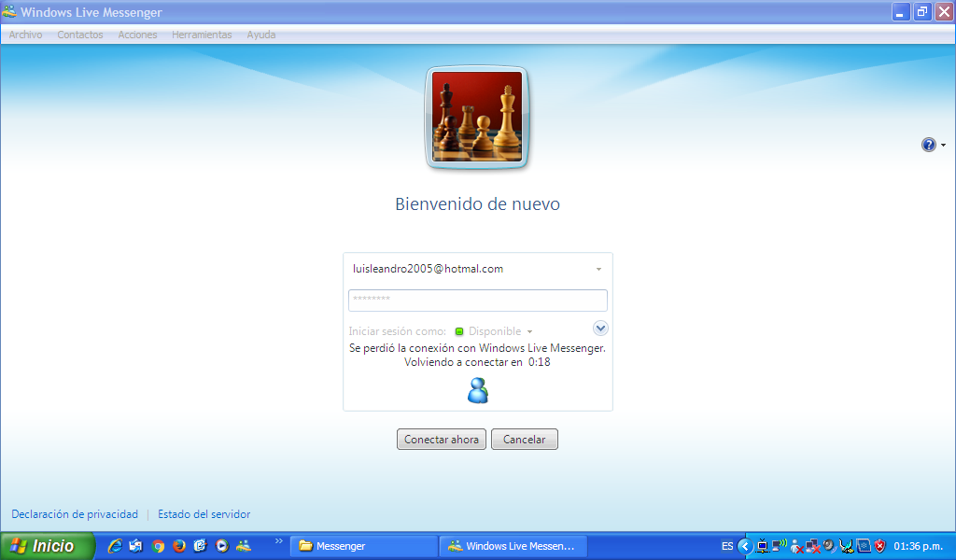956x560 pixels.
Task: Launch Firefox from quick launch
Action: coord(179,546)
